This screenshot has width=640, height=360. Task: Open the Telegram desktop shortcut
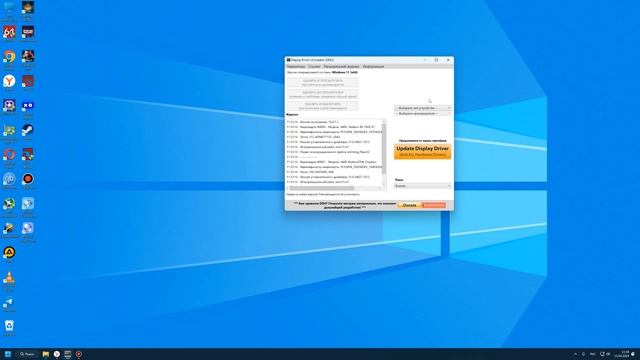(x=9, y=302)
